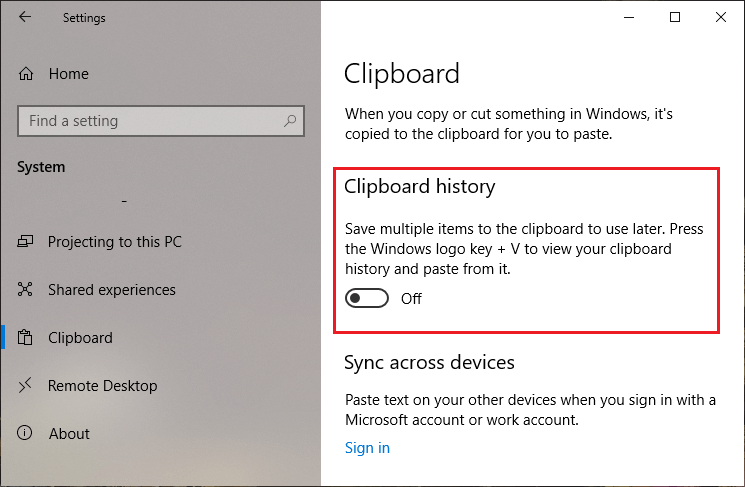Minimize the Settings window
The height and width of the screenshot is (487, 745).
point(628,17)
